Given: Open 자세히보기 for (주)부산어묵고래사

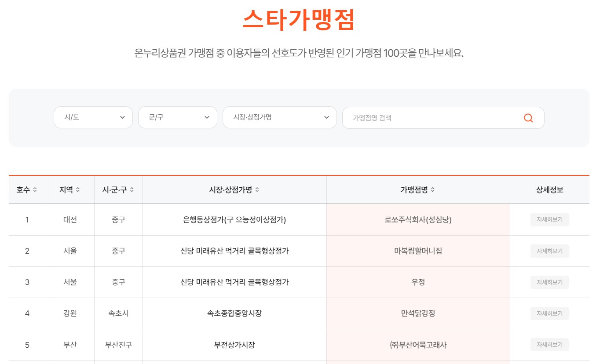Looking at the screenshot, I should [549, 345].
